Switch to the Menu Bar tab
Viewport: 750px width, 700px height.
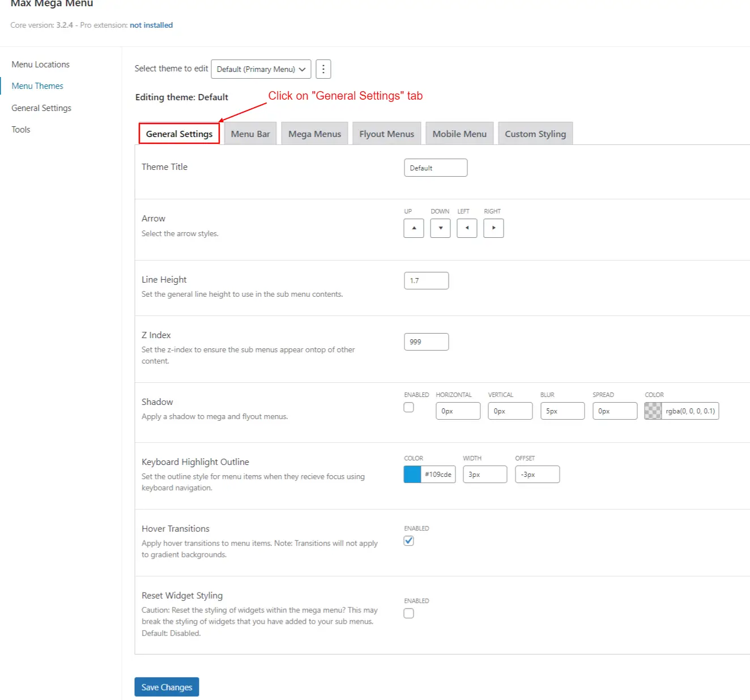coord(250,133)
